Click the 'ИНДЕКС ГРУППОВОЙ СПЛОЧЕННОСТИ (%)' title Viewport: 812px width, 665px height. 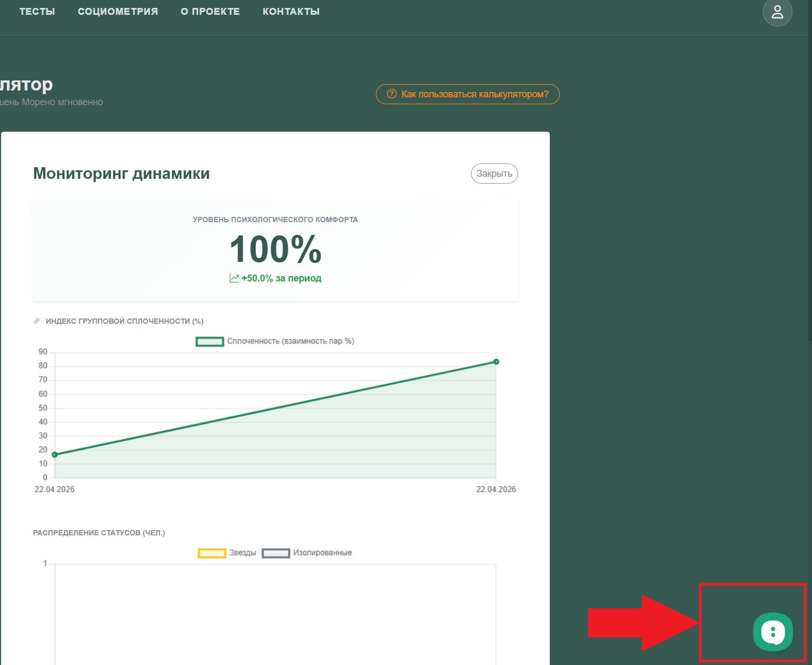(124, 321)
